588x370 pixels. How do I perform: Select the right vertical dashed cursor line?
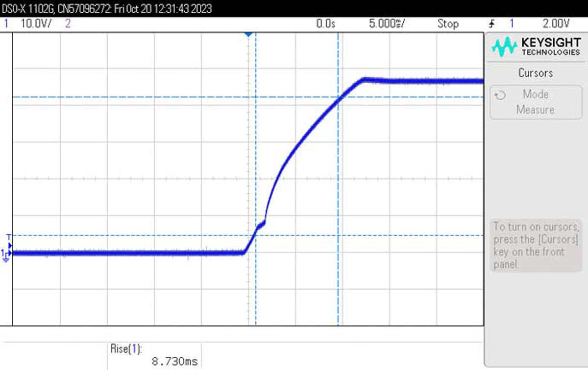click(x=338, y=196)
